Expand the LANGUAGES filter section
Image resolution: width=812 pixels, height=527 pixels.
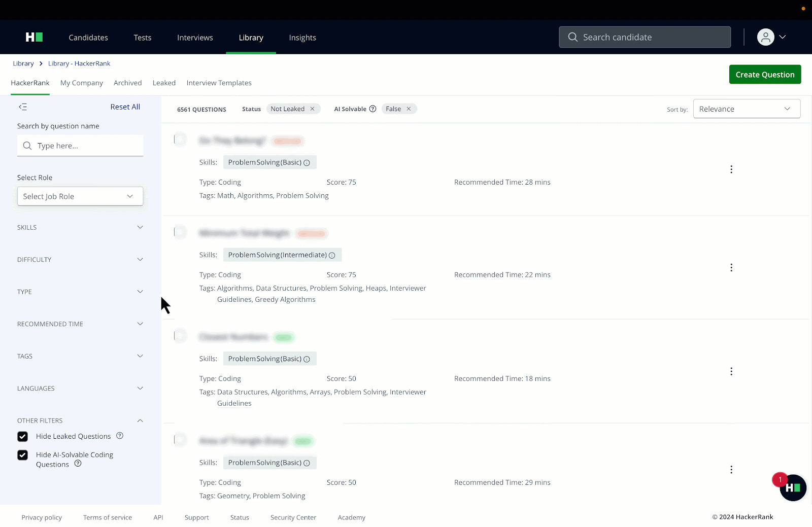80,388
